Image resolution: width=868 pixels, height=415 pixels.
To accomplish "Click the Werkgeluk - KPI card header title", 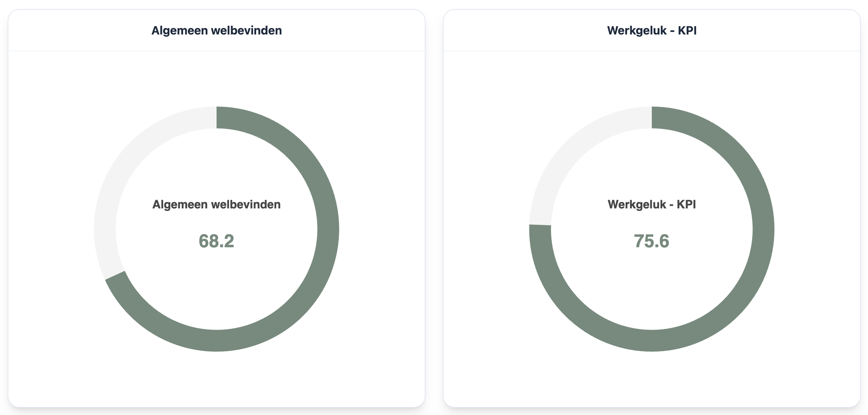I will (x=652, y=30).
